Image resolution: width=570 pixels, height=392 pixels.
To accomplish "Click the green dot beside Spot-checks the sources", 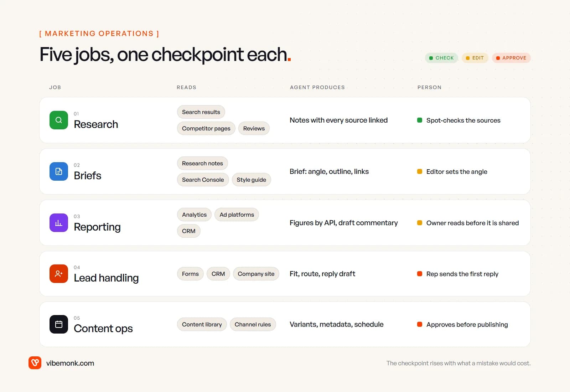I will pos(420,120).
